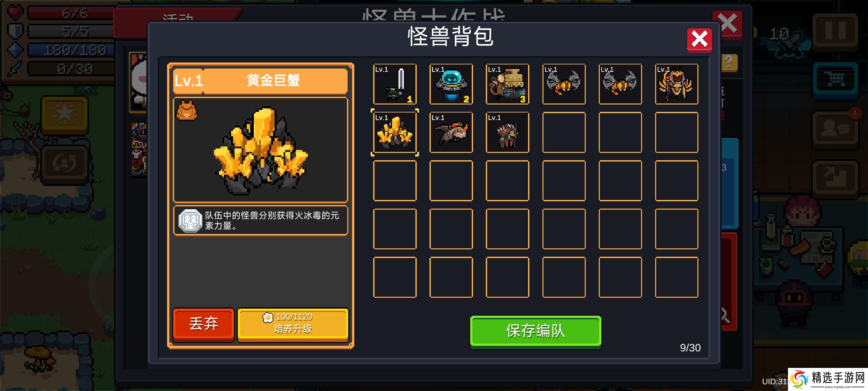Select the sword monster in slot 1
This screenshot has height=391, width=868.
coord(395,84)
